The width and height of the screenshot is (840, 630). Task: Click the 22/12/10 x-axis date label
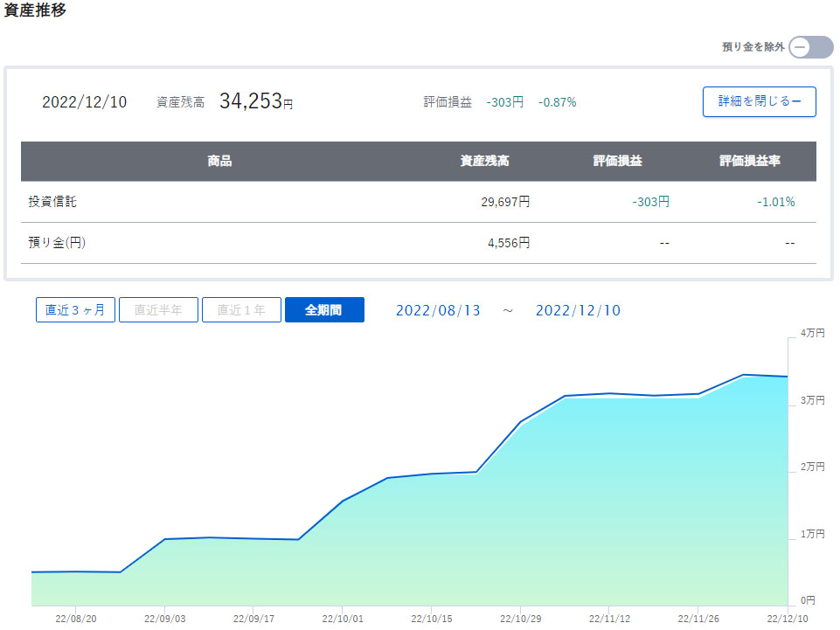787,619
